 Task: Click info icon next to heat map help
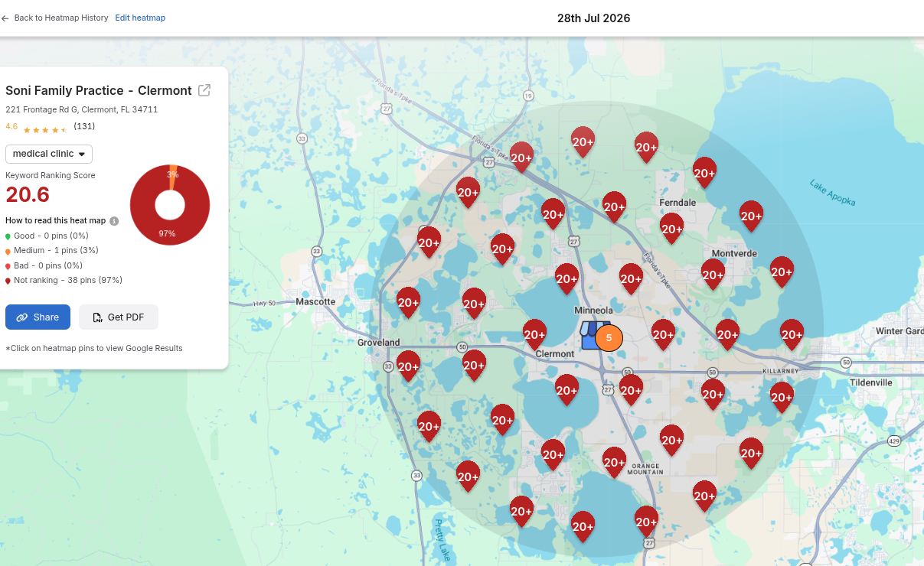[114, 221]
